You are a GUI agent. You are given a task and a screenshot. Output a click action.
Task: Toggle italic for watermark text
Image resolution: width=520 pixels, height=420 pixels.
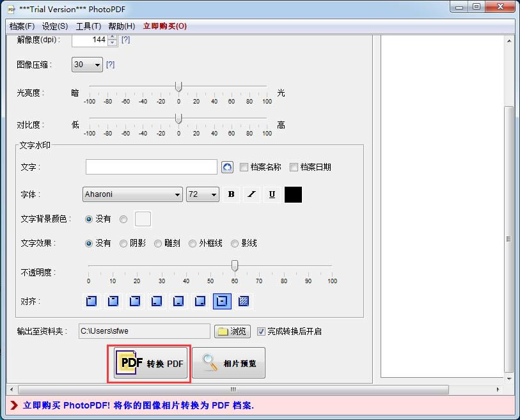click(252, 194)
